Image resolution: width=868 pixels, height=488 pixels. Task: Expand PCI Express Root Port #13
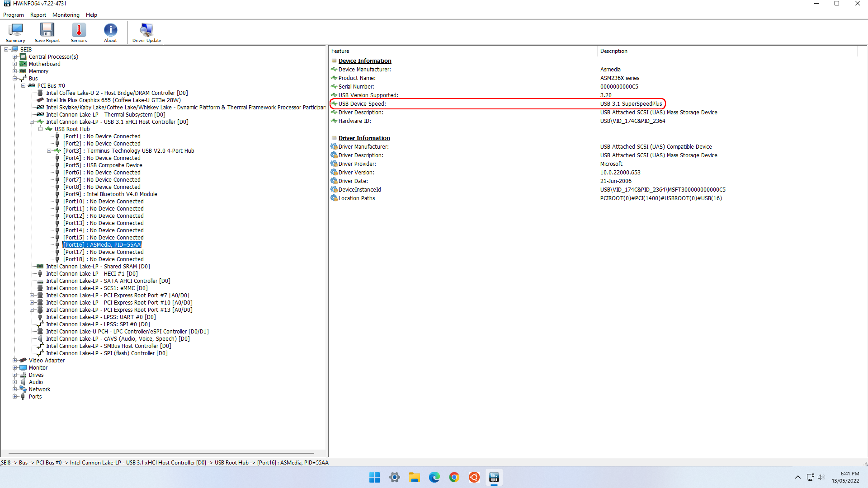click(32, 310)
